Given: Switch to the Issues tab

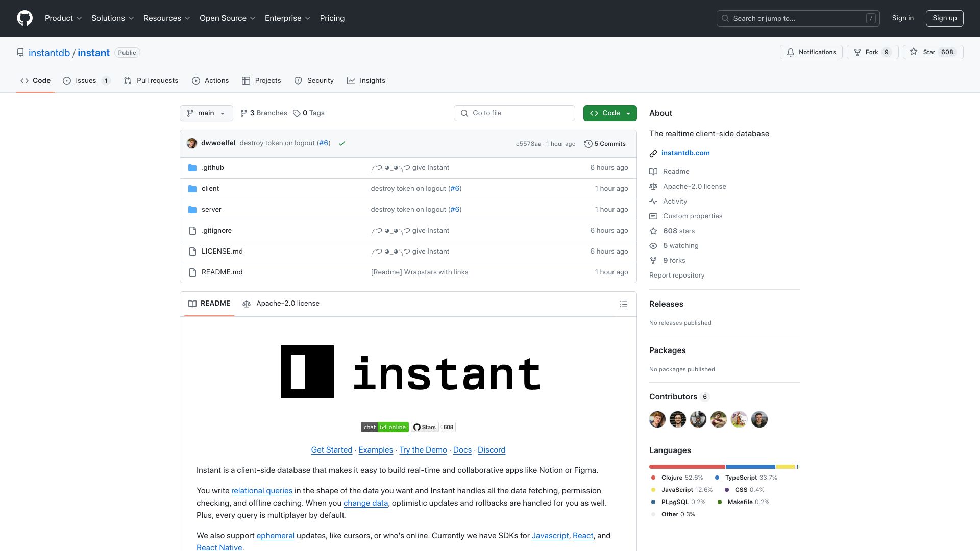Looking at the screenshot, I should (x=86, y=81).
